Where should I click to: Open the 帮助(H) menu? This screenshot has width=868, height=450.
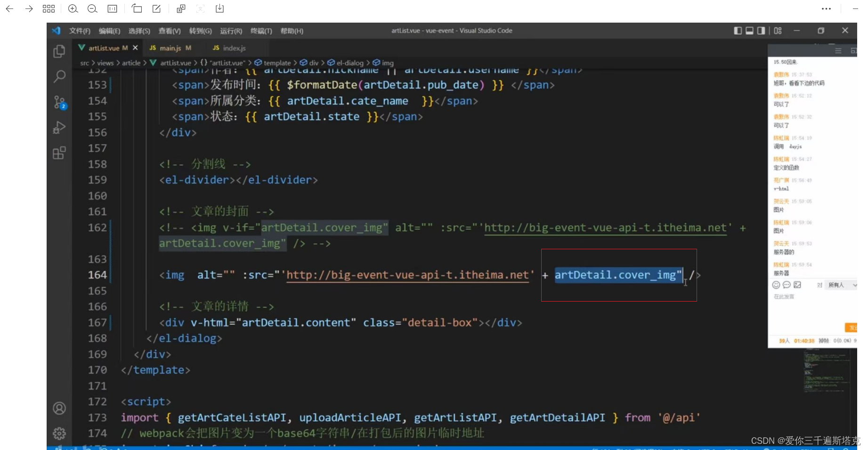click(292, 31)
